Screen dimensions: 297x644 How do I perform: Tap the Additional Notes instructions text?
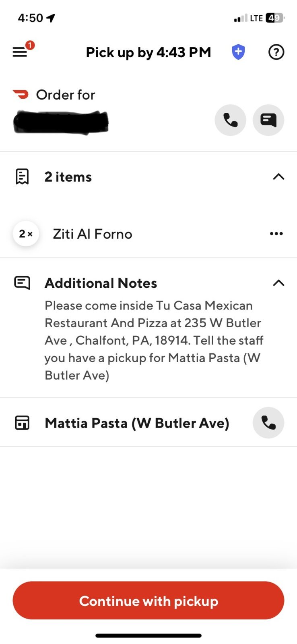click(154, 341)
